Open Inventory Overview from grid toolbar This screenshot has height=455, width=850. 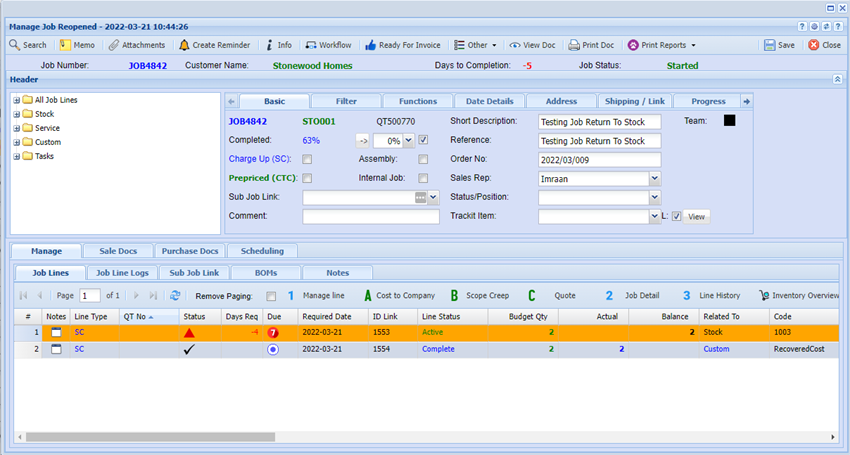click(798, 296)
